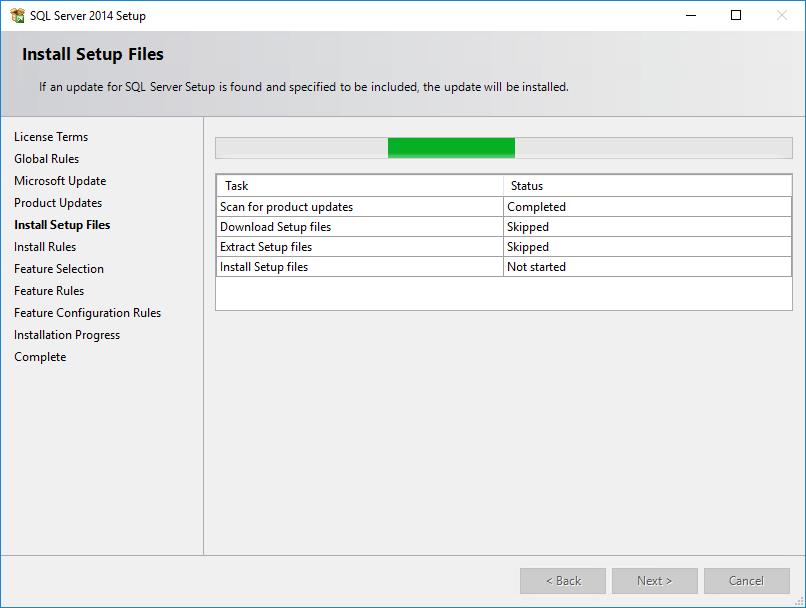806x608 pixels.
Task: Click the SQL Server Setup title bar icon
Action: (17, 15)
